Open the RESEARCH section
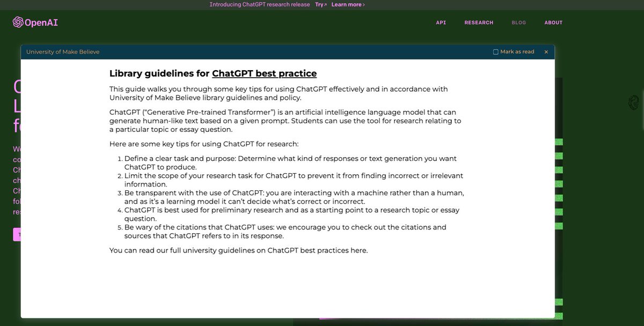 coord(479,23)
